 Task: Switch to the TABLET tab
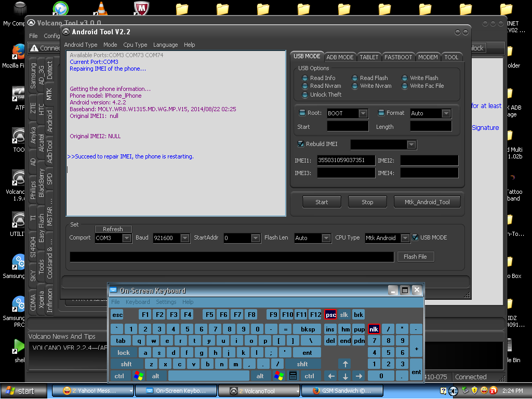click(x=369, y=57)
